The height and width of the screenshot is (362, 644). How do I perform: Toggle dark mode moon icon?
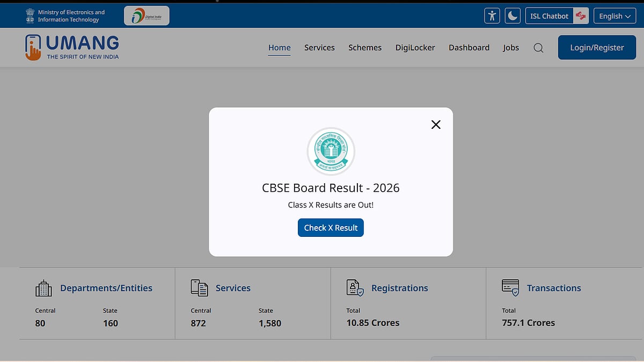[x=513, y=16]
